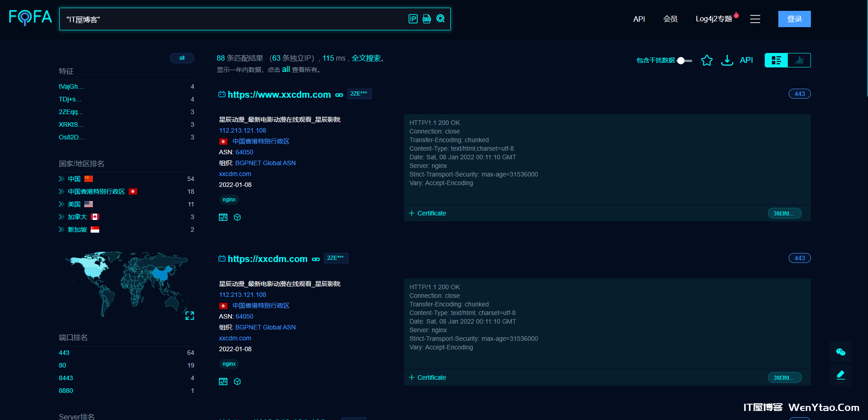Click China flag in country ranking
This screenshot has width=868, height=420.
click(x=88, y=179)
